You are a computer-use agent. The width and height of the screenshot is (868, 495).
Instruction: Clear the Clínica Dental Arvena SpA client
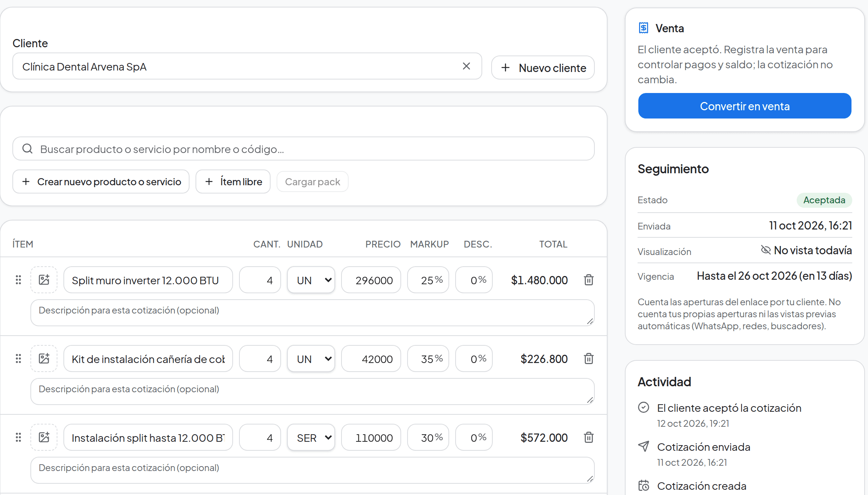[466, 66]
